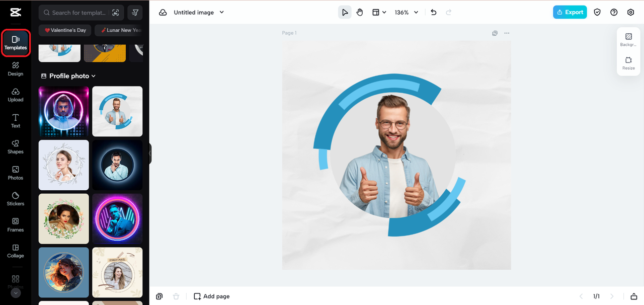Click the image search camera icon
The image size is (644, 305).
116,13
